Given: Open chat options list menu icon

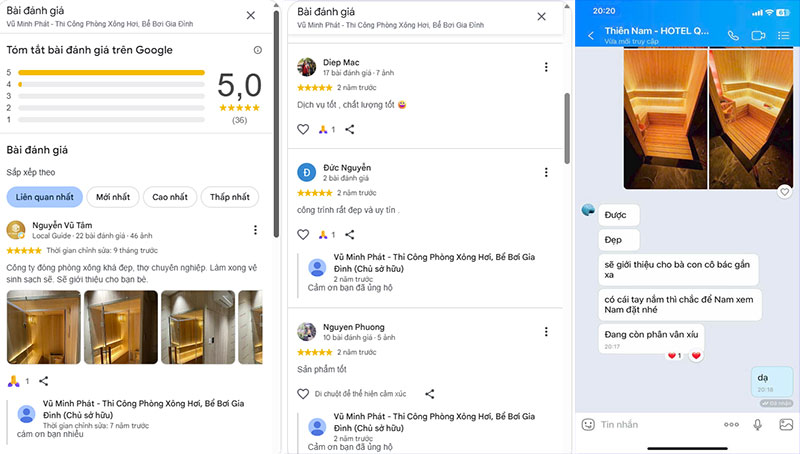Looking at the screenshot, I should pyautogui.click(x=784, y=35).
